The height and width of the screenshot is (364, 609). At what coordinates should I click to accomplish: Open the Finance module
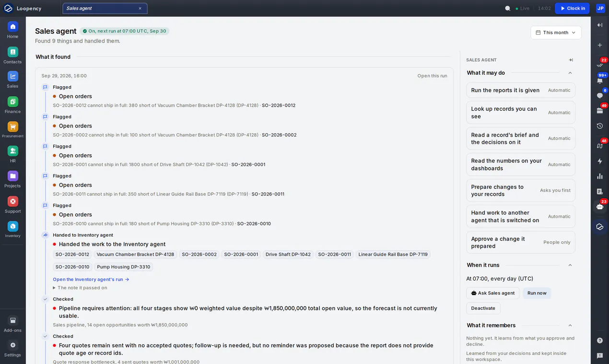[12, 105]
